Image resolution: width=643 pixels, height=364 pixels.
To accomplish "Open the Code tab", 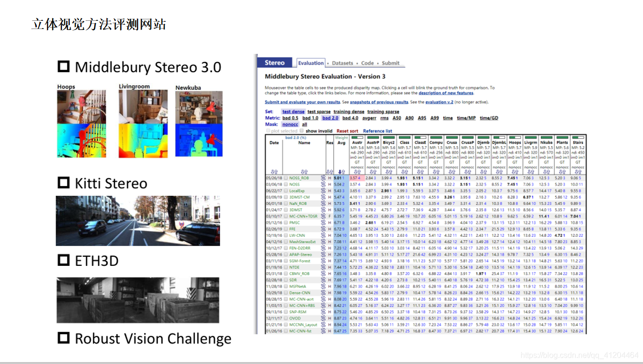I will [368, 63].
